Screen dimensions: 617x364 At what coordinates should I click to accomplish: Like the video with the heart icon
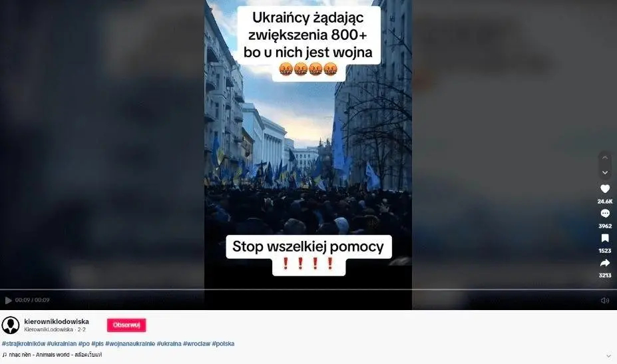(x=605, y=189)
